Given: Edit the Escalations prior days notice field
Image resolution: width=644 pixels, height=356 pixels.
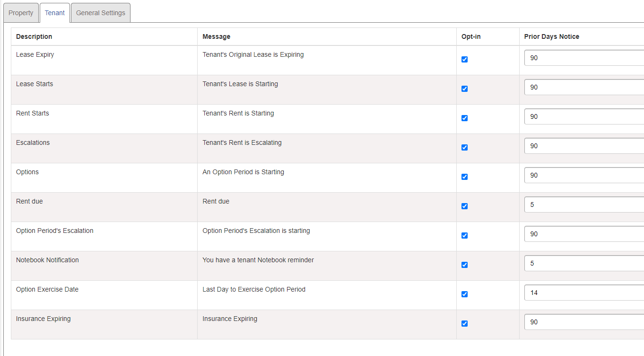Looking at the screenshot, I should (584, 146).
